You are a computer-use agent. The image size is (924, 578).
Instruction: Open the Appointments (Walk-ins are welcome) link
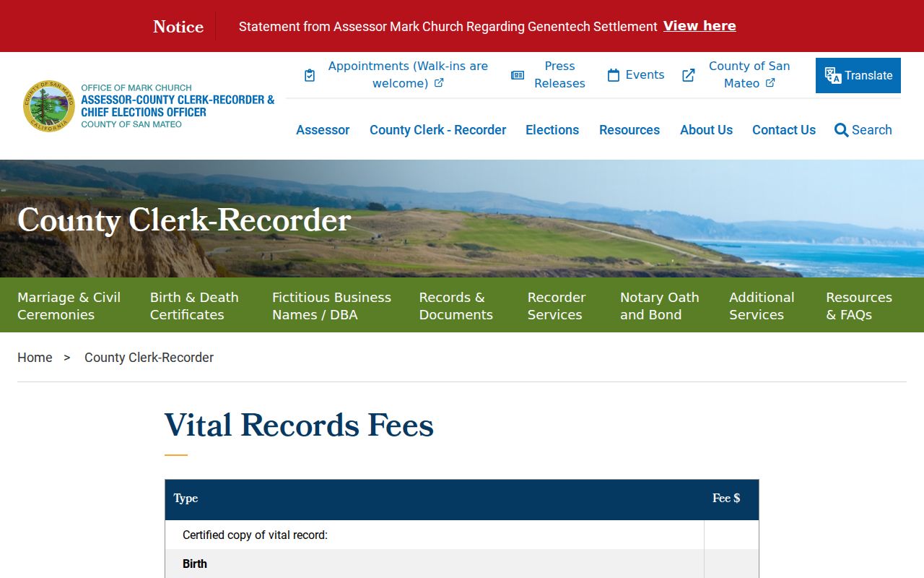point(408,74)
